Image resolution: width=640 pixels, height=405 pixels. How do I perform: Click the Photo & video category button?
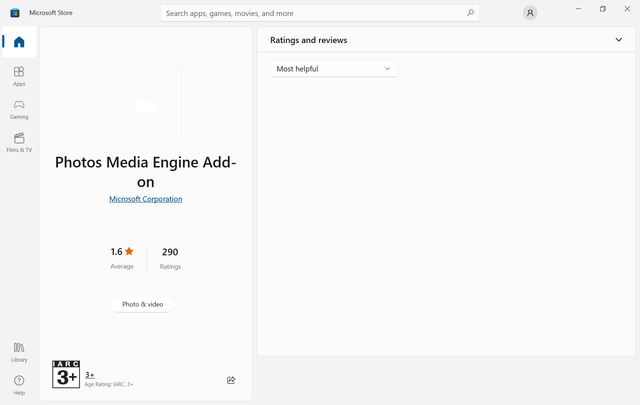click(142, 304)
